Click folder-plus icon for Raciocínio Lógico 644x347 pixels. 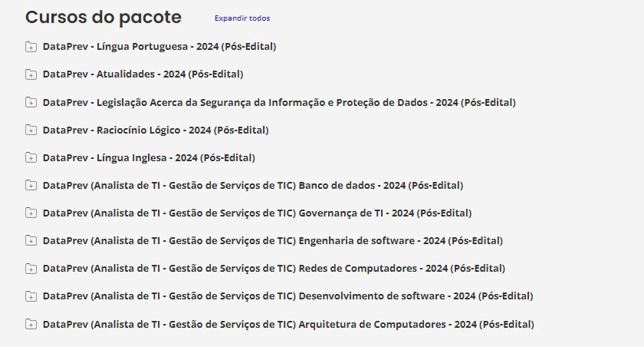click(x=31, y=130)
